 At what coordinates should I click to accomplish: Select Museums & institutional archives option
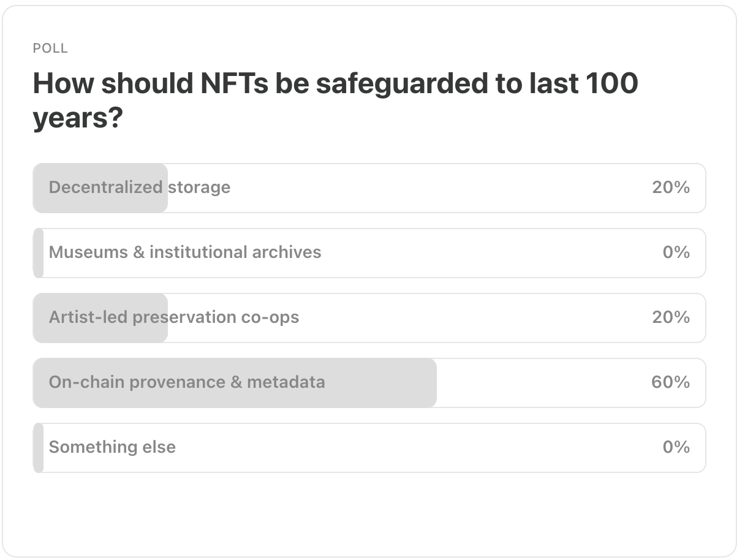pos(368,253)
